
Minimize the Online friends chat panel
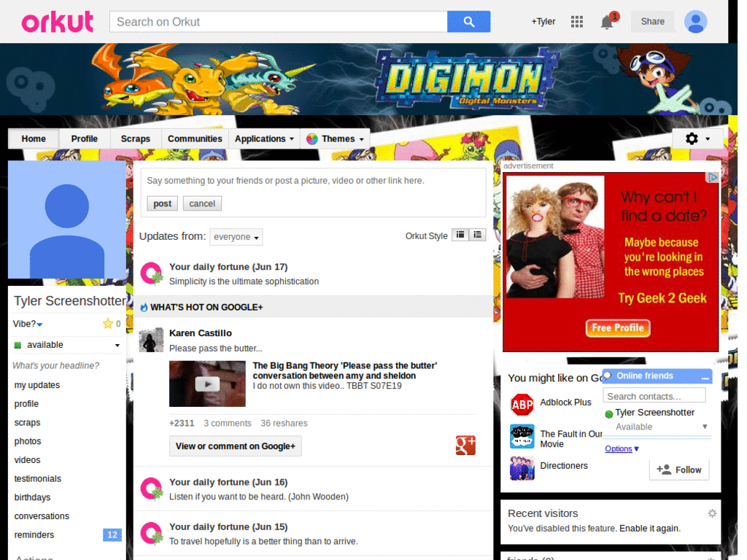(705, 377)
